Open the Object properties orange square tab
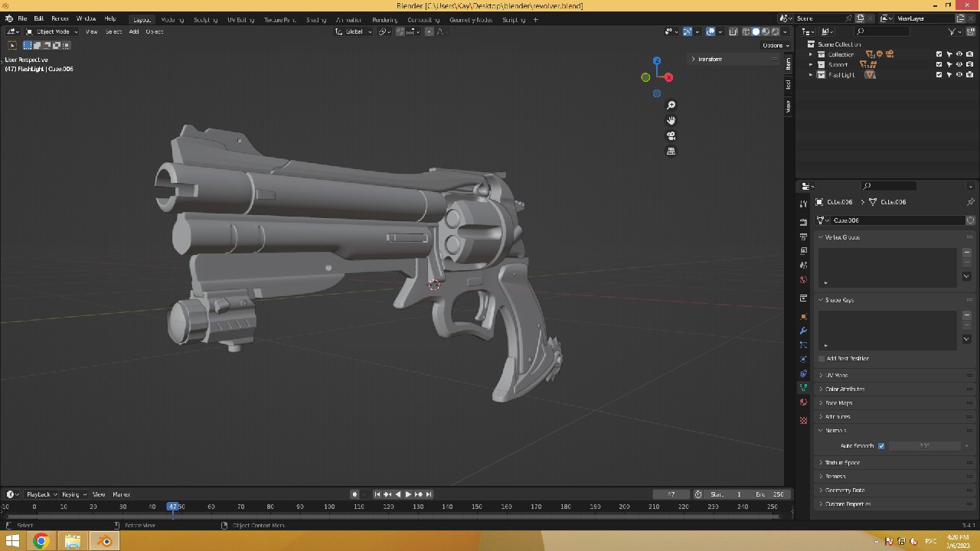The height and width of the screenshot is (551, 980). (x=803, y=316)
